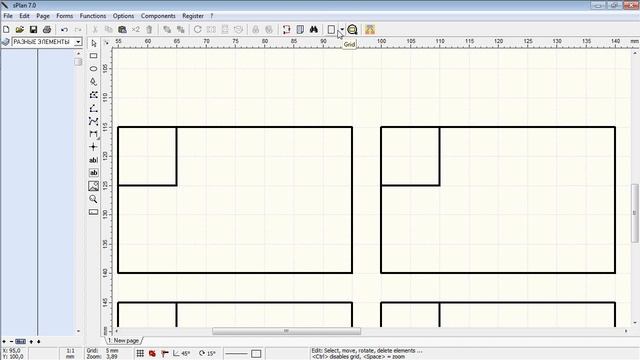Open the РАЗНЫЕ ЭЛЕМЕНТЫ library dropdown

[78, 42]
